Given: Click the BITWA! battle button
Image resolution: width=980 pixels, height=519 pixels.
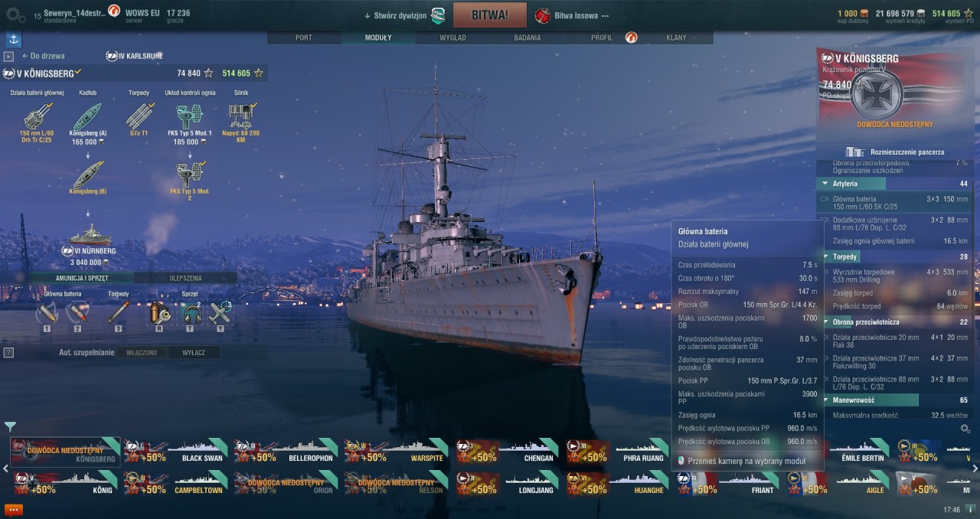Looking at the screenshot, I should click(x=490, y=15).
